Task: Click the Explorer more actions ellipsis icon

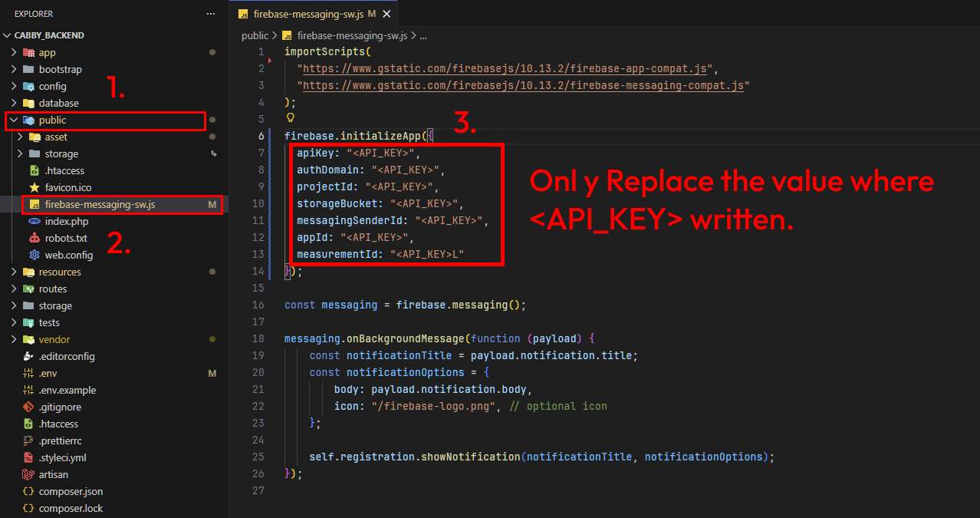Action: coord(211,13)
